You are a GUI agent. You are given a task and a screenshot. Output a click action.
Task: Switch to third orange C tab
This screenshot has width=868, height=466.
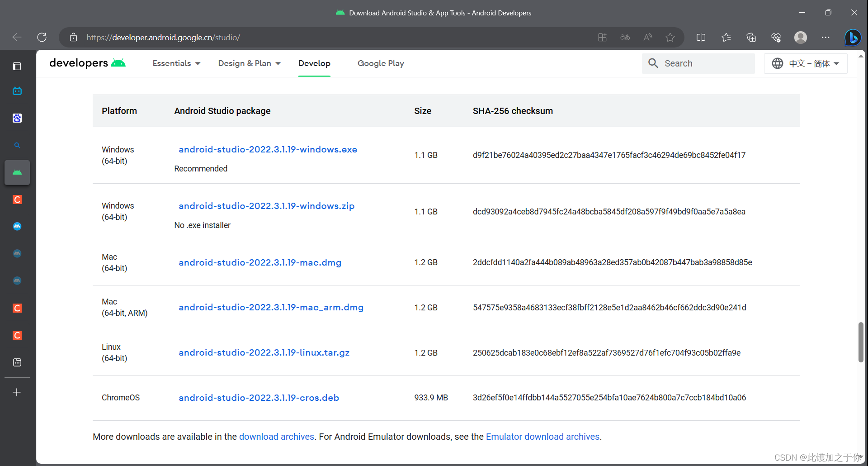[17, 335]
